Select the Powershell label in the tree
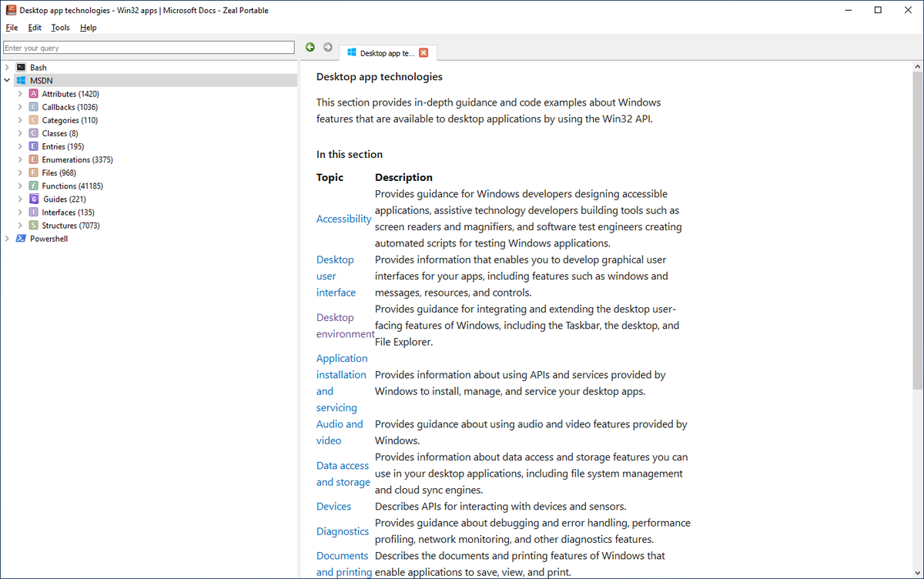 pyautogui.click(x=49, y=239)
